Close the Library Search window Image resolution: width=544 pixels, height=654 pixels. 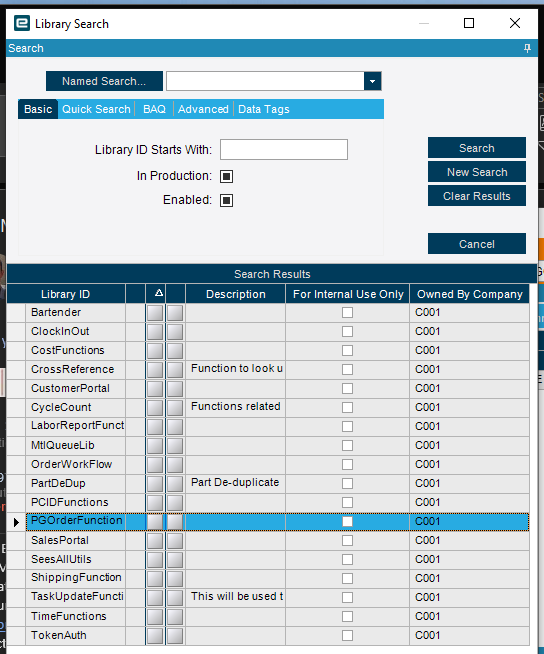coord(515,23)
